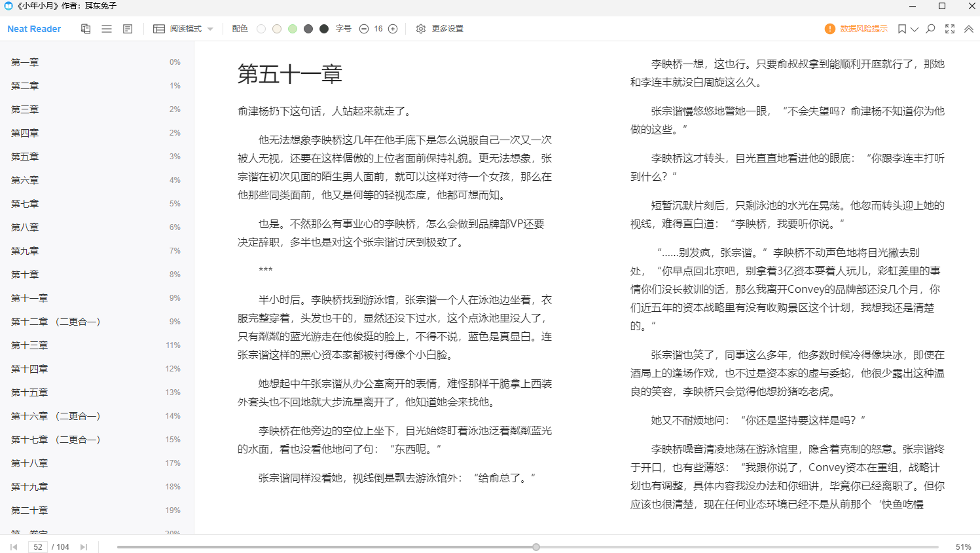
Task: Select the dark black color theme swatch
Action: (324, 29)
